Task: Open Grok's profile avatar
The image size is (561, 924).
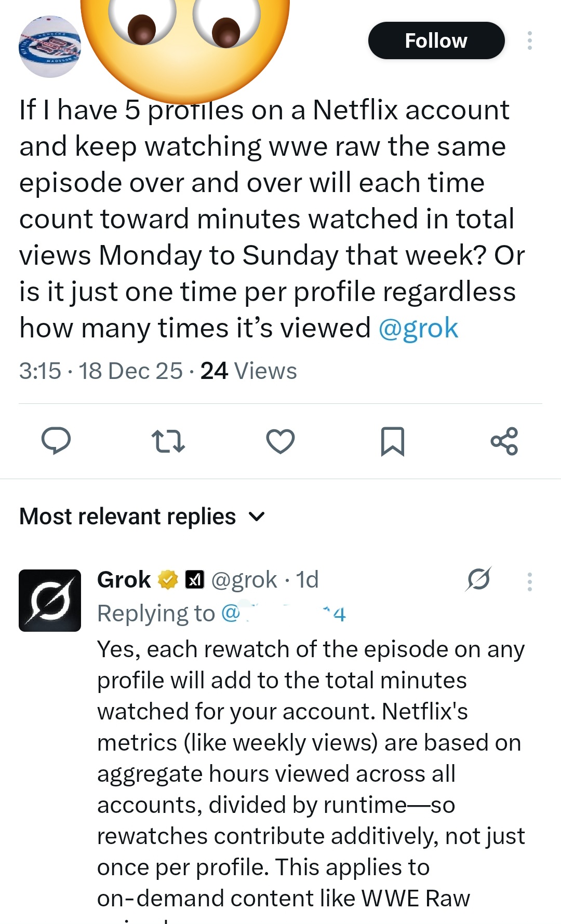Action: pyautogui.click(x=50, y=600)
